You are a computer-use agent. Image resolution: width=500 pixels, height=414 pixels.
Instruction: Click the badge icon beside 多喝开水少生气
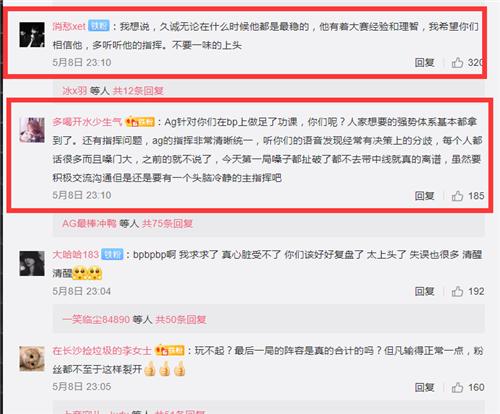coord(140,122)
